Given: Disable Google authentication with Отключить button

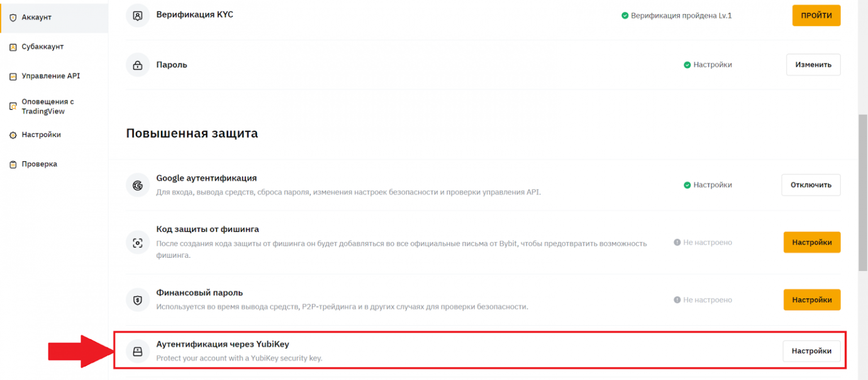Looking at the screenshot, I should pyautogui.click(x=810, y=185).
